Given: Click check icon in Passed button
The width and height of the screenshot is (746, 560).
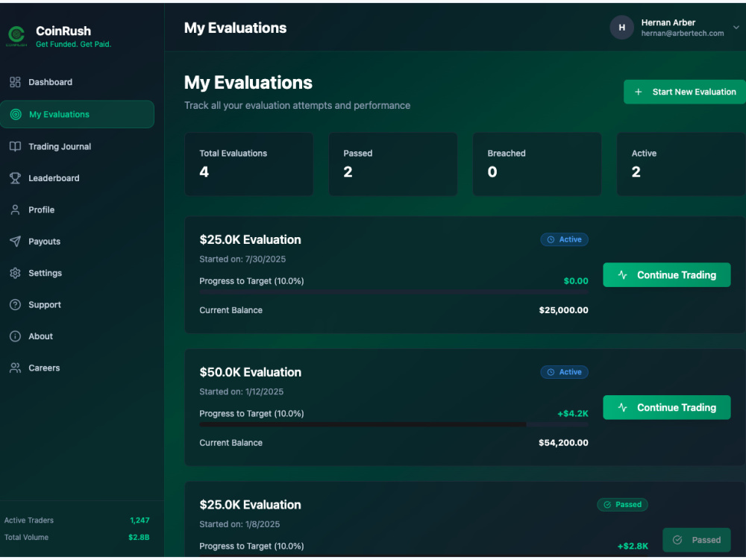Looking at the screenshot, I should click(677, 540).
